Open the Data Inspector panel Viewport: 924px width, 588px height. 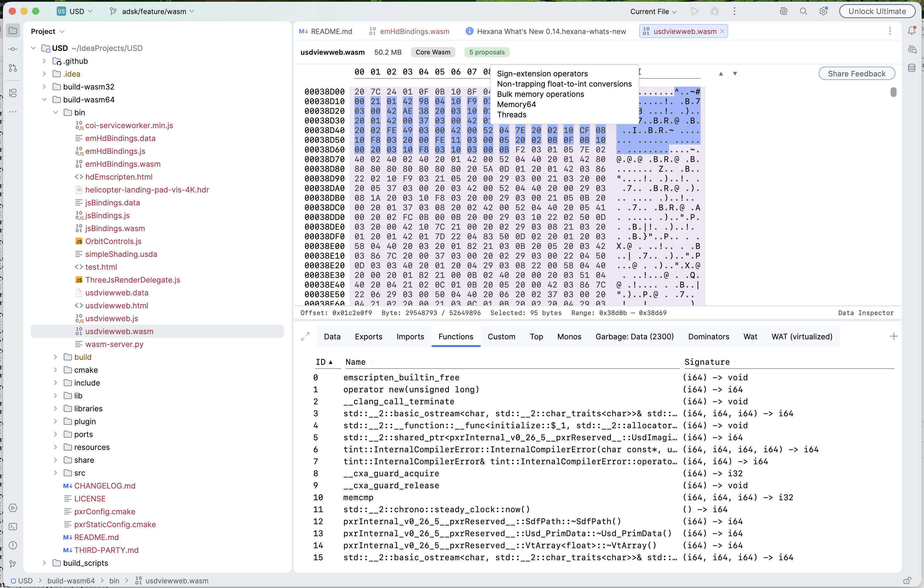(866, 313)
